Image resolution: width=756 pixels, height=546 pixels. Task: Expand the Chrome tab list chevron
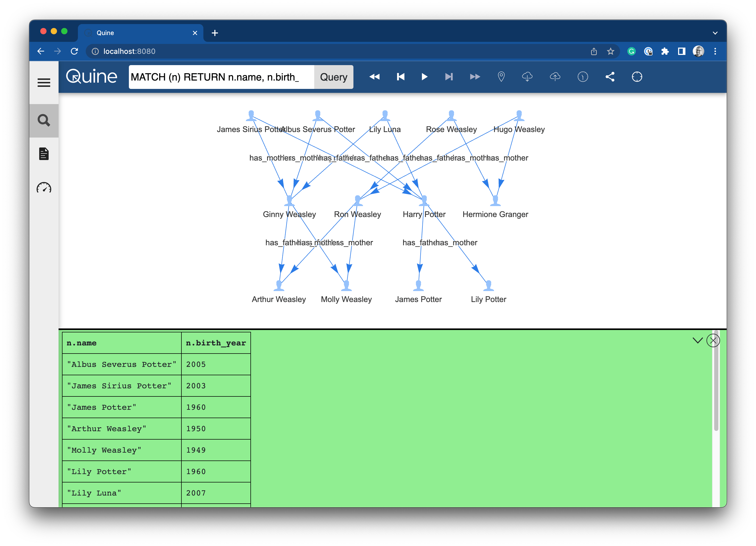pos(715,33)
